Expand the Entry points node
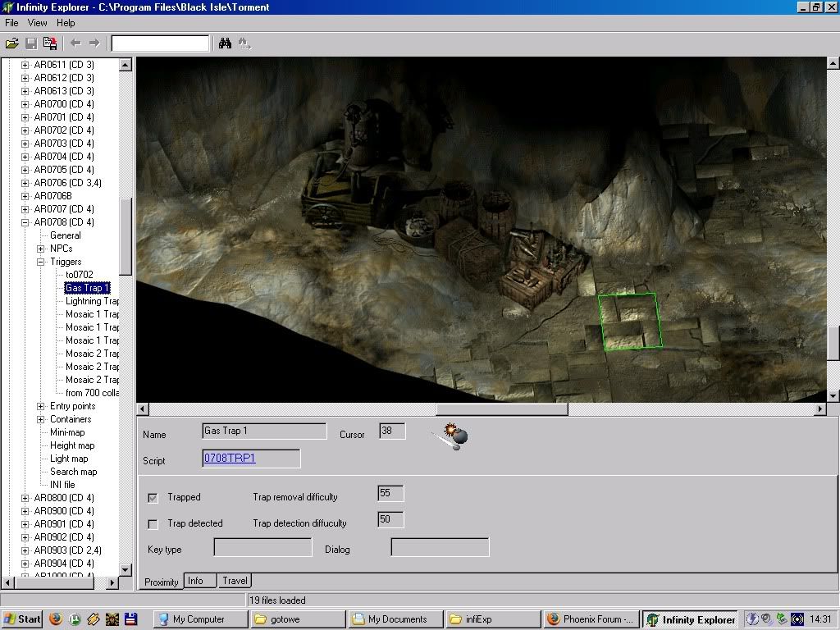Viewport: 840px width, 630px height. coord(41,406)
